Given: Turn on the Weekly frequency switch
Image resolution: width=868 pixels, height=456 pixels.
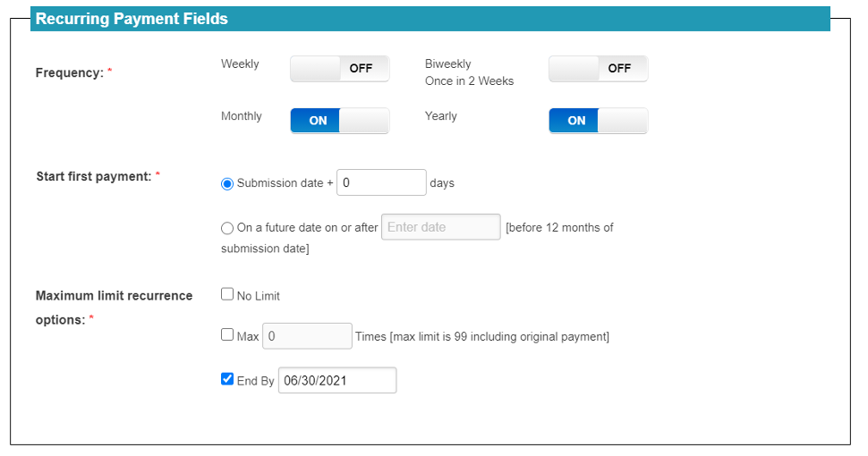Looking at the screenshot, I should tap(340, 69).
